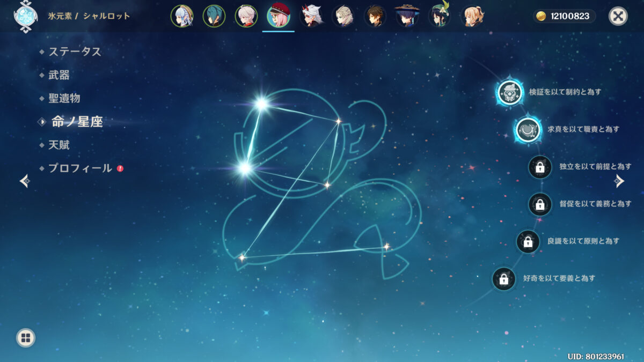
Task: Select the 命ノ星座 menu entry
Action: tap(77, 122)
